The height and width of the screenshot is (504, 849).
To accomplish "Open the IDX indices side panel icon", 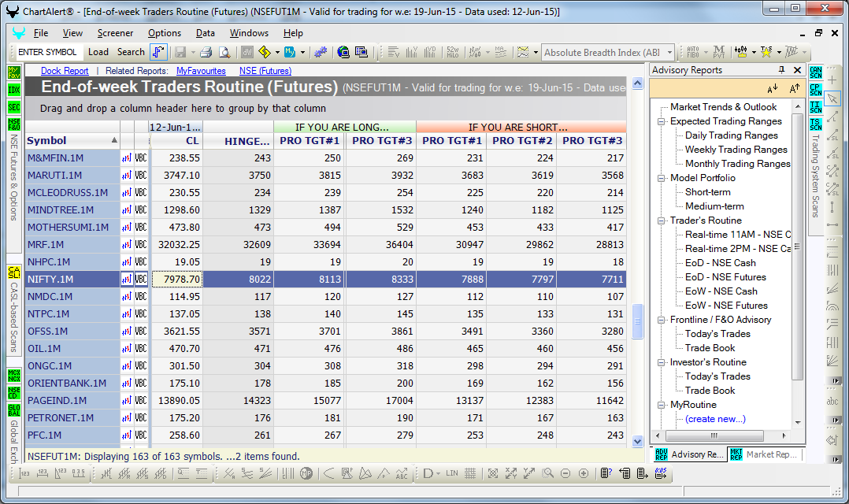I will click(x=14, y=90).
